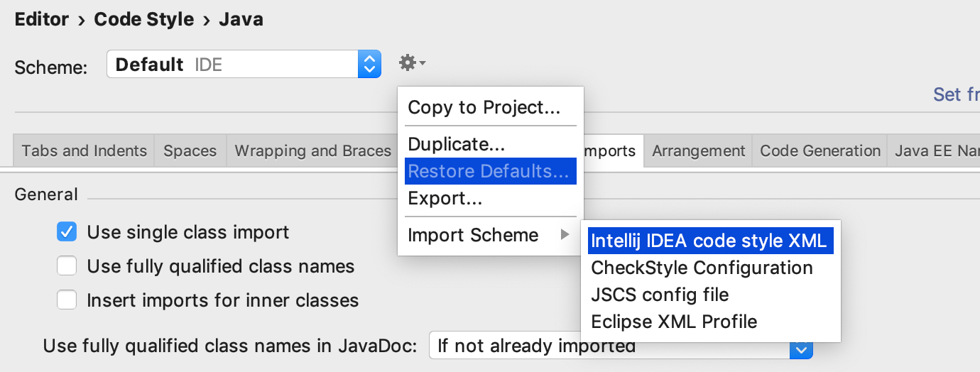Viewport: 980px width, 372px height.
Task: Go to the Wrapping and Braces tab
Action: 312,151
